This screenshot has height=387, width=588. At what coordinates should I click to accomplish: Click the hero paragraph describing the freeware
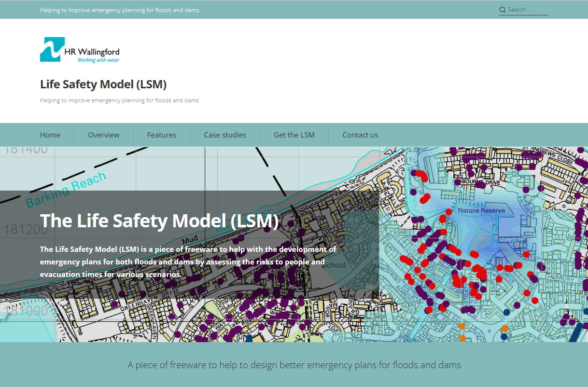[x=188, y=262]
